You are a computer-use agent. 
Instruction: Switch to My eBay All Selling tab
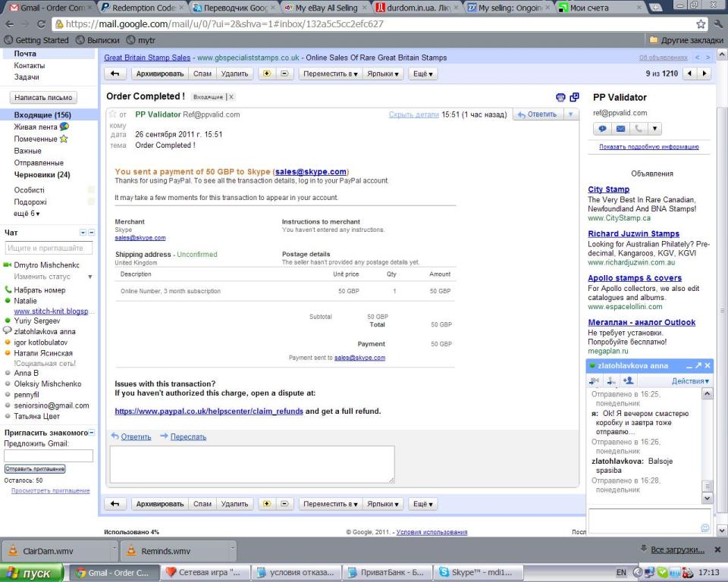tap(326, 8)
